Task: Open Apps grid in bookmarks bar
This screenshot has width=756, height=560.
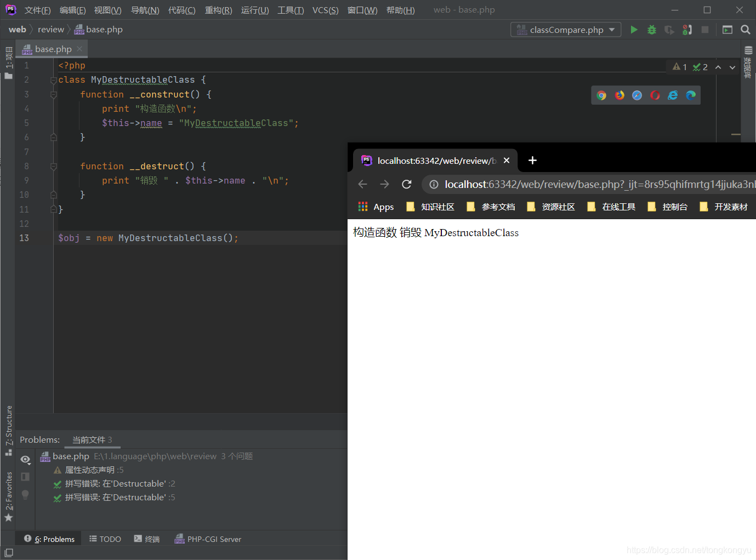Action: pos(376,207)
